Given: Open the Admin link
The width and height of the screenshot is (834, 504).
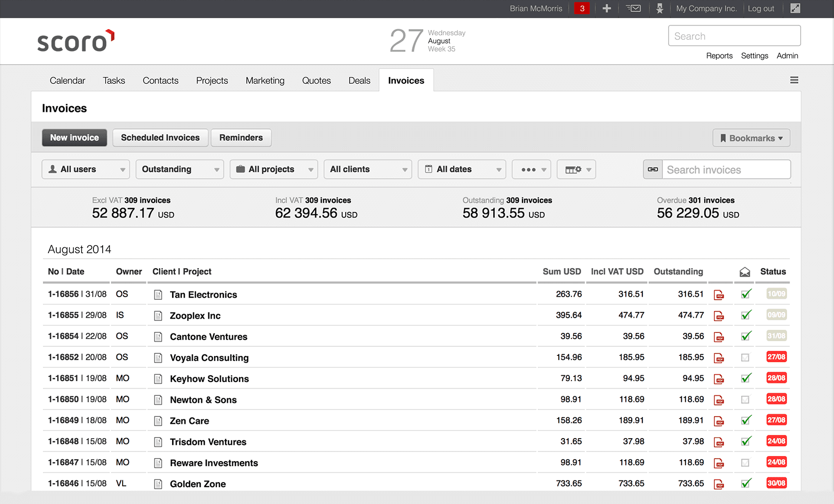Looking at the screenshot, I should tap(787, 56).
